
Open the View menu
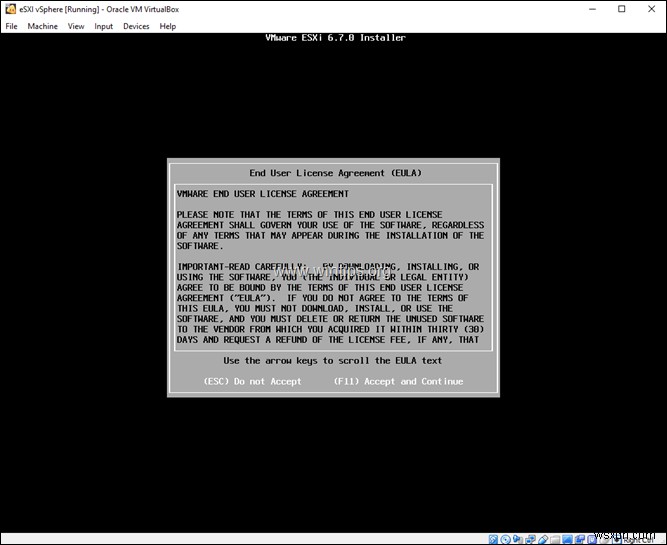pyautogui.click(x=76, y=26)
